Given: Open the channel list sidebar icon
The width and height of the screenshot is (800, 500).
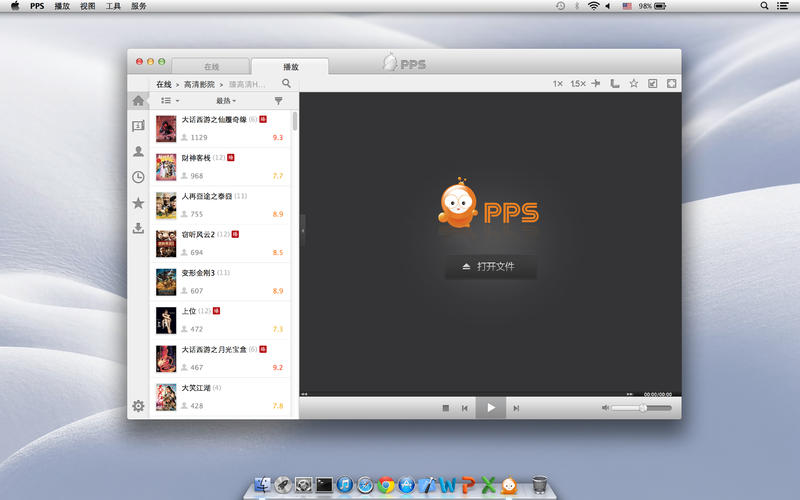Looking at the screenshot, I should [x=138, y=126].
